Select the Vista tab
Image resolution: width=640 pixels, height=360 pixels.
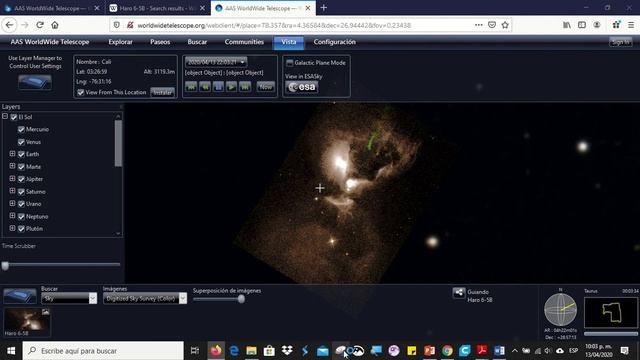289,42
